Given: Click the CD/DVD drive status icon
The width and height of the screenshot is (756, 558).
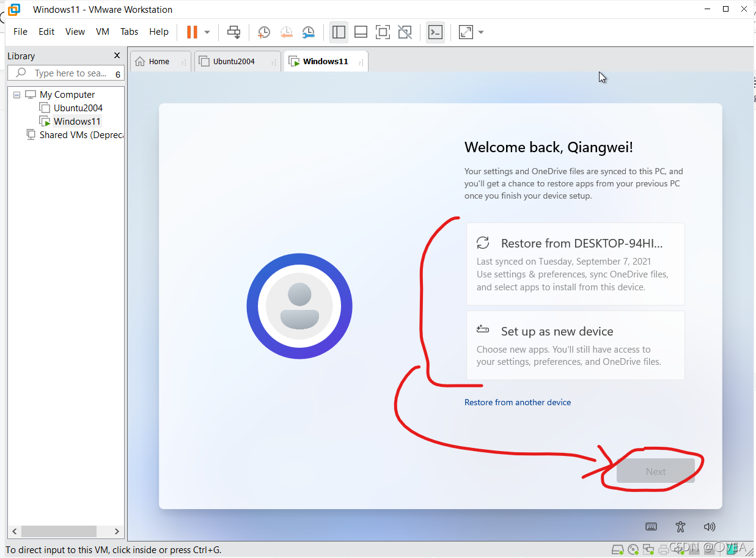Looking at the screenshot, I should 634,549.
